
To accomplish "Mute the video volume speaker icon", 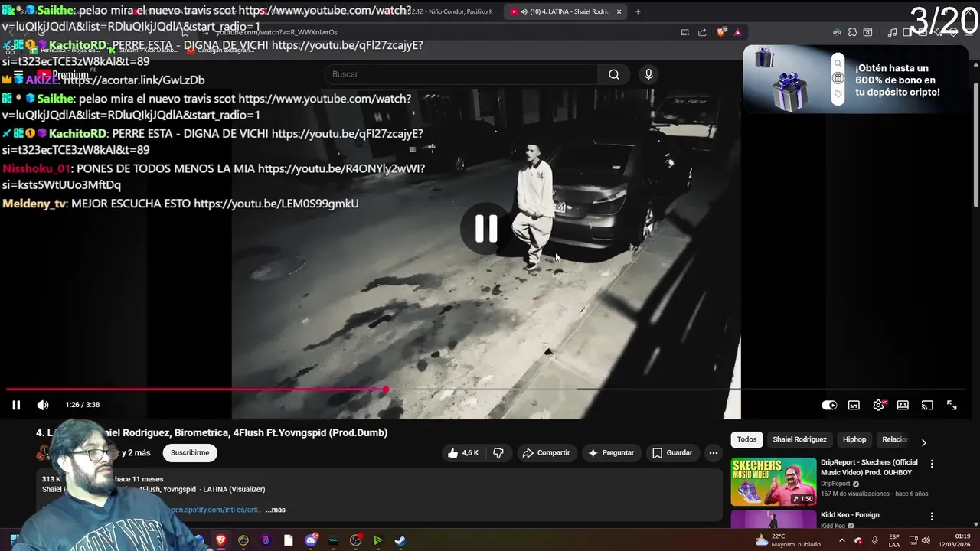I will point(43,405).
